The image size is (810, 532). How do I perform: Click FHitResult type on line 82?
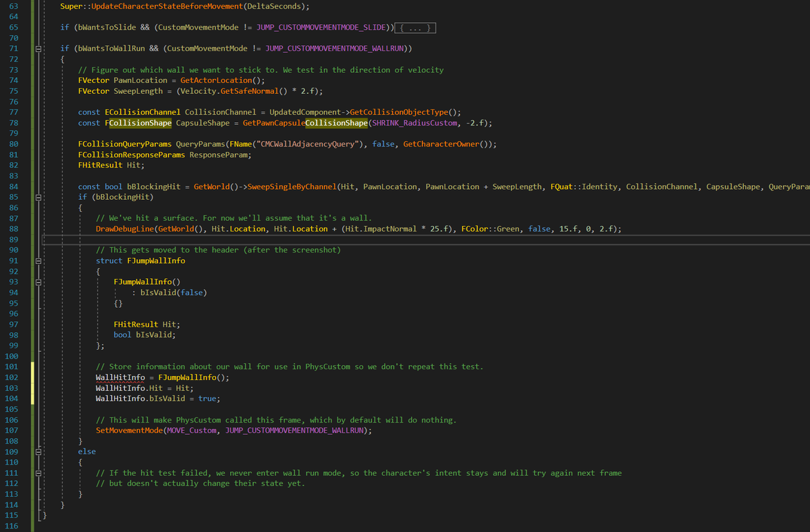(x=101, y=165)
